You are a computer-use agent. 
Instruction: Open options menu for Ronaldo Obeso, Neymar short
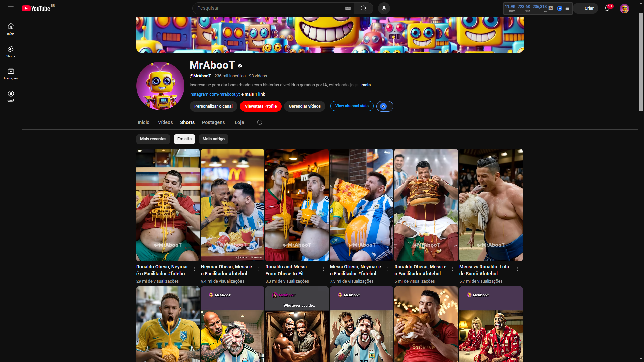(194, 269)
